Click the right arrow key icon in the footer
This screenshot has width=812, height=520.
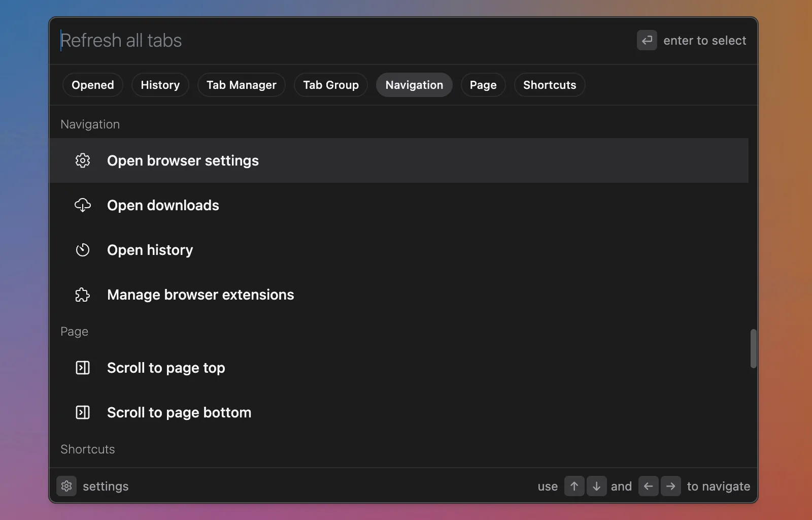[670, 486]
